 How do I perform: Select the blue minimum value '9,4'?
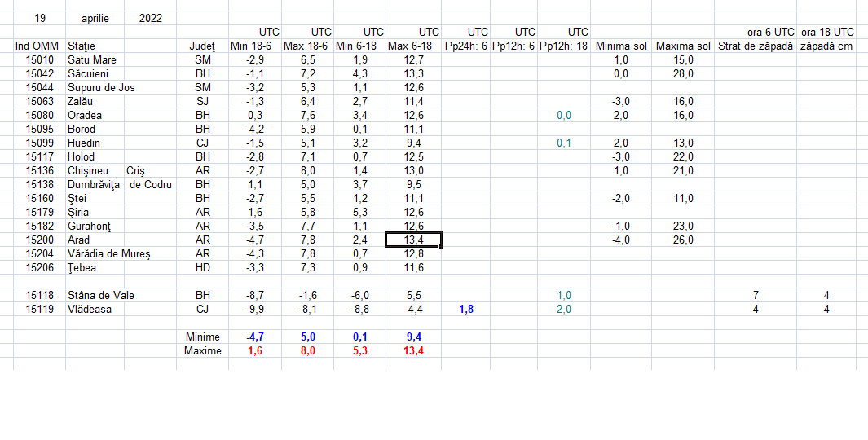(x=414, y=337)
